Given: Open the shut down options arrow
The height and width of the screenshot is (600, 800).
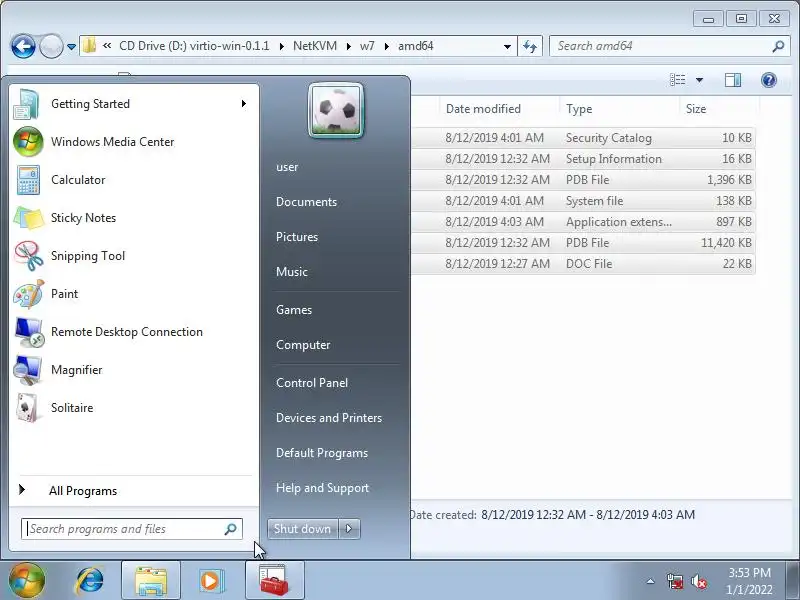Looking at the screenshot, I should [x=349, y=529].
